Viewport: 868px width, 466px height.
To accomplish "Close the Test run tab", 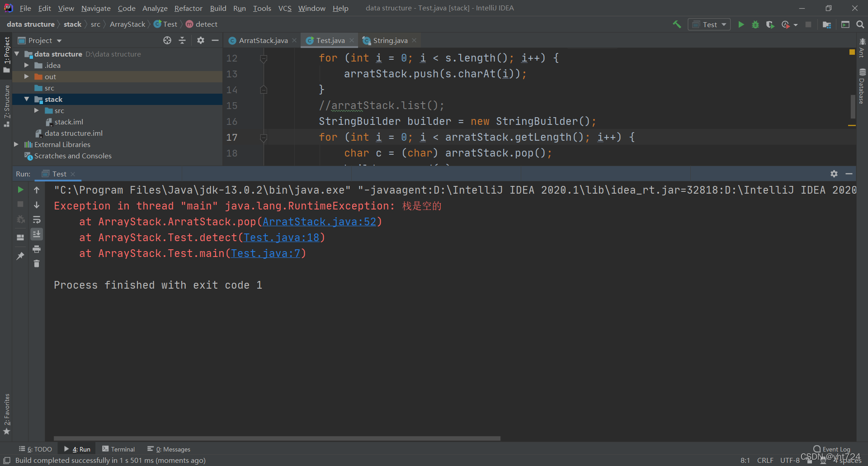I will pos(73,174).
